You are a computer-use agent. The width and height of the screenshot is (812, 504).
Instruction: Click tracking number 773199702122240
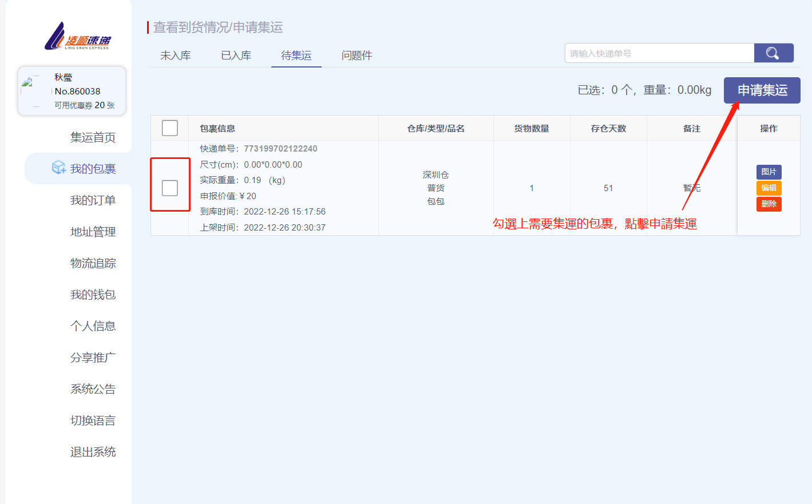(x=280, y=148)
